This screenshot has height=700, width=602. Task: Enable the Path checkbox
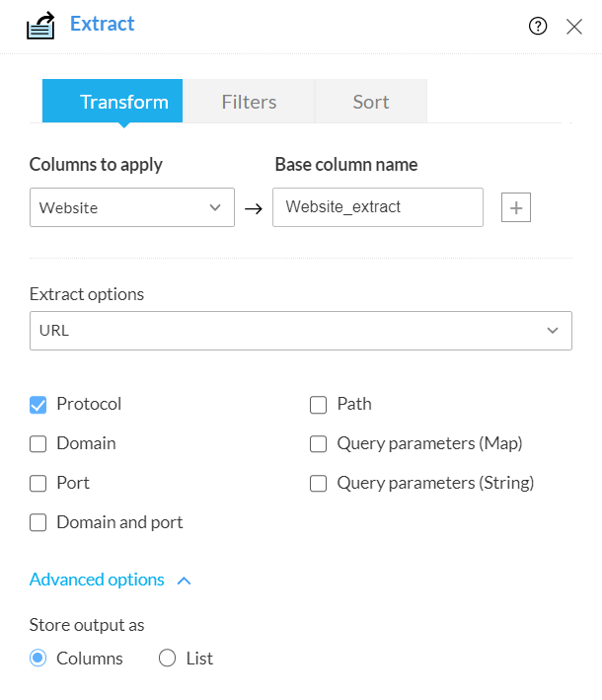tap(318, 404)
